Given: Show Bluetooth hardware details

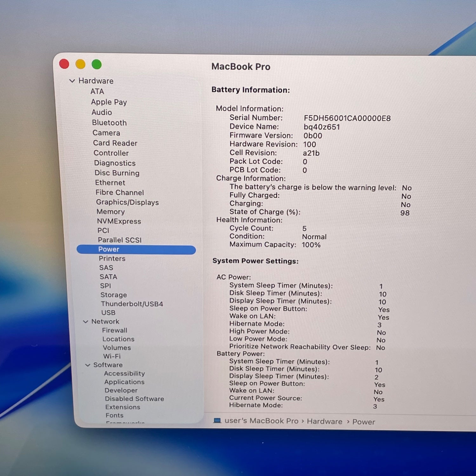Looking at the screenshot, I should [x=109, y=123].
